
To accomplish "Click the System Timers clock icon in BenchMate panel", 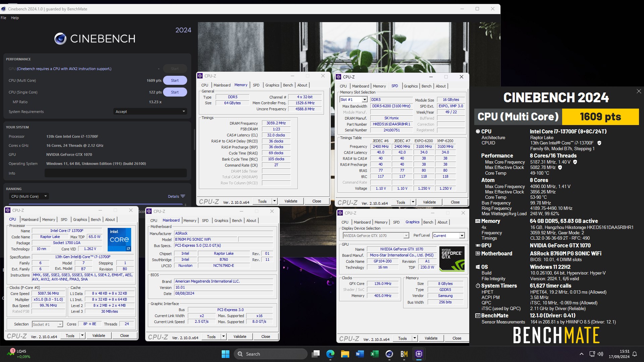I will [478, 286].
